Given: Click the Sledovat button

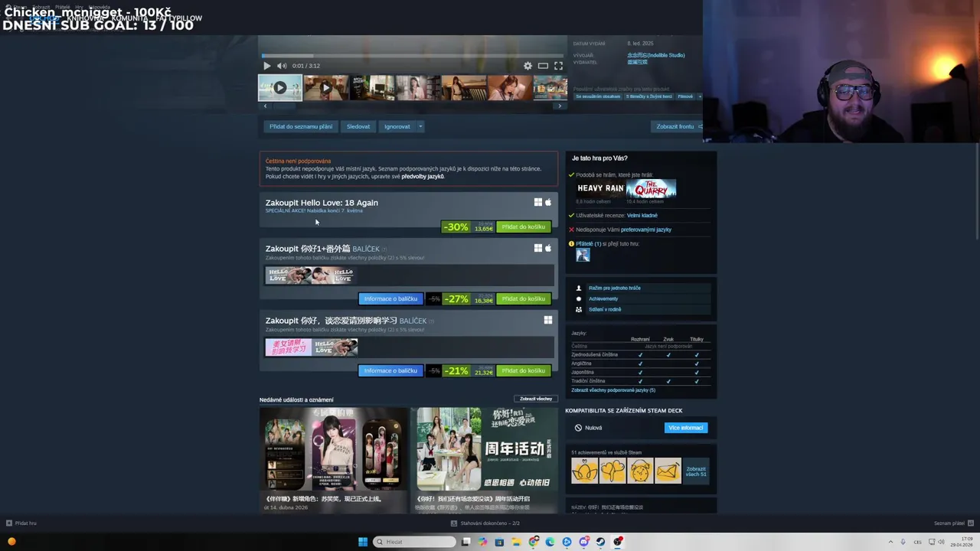Looking at the screenshot, I should (x=358, y=126).
